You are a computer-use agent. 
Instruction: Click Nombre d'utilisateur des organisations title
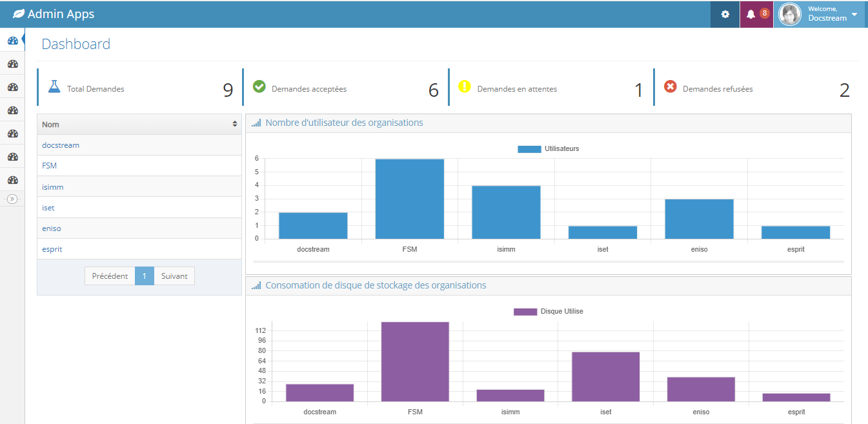tap(345, 123)
